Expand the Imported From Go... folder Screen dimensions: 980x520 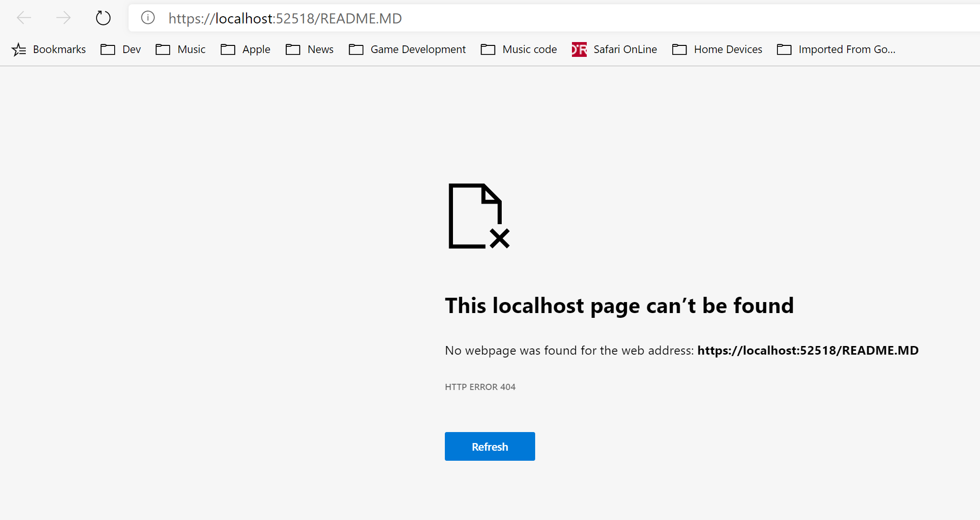tap(836, 49)
